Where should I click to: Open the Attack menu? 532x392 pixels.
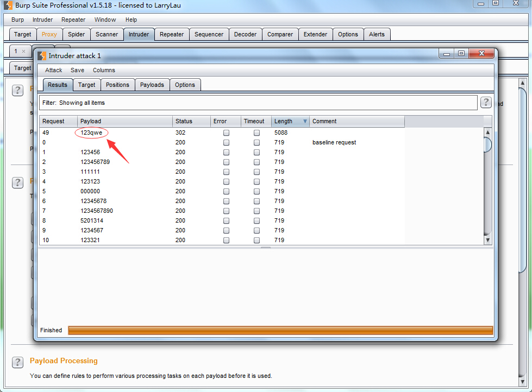pyautogui.click(x=54, y=70)
